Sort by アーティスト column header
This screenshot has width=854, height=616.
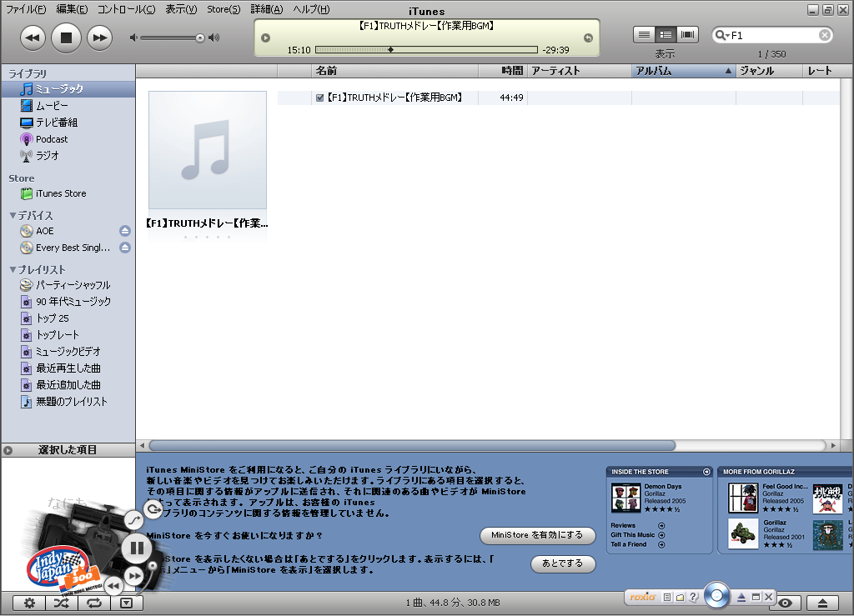[x=580, y=71]
